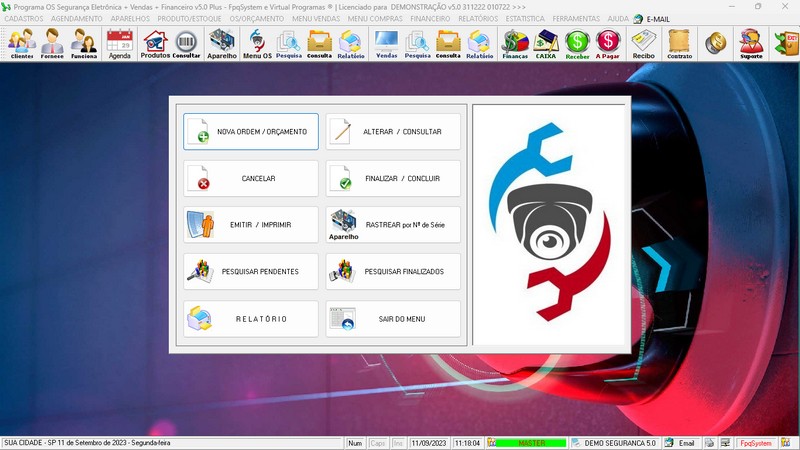Click the green MASTER status bar indicator
Screen dimensions: 800x450
pyautogui.click(x=530, y=443)
